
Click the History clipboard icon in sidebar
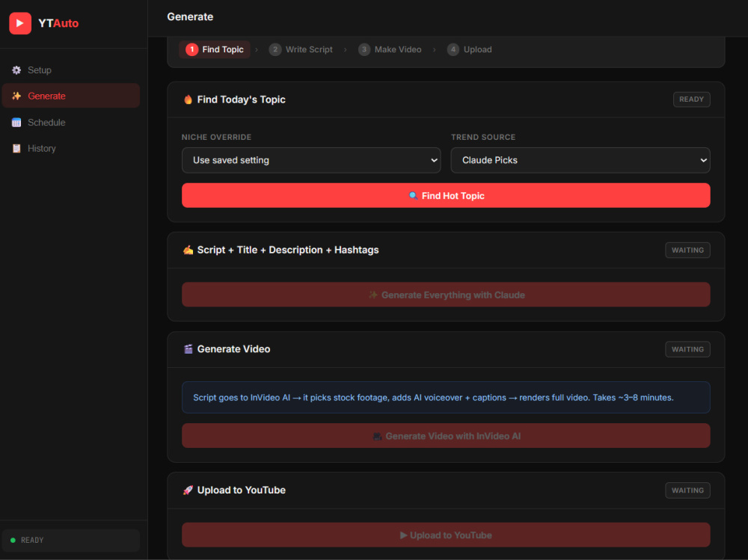click(16, 148)
